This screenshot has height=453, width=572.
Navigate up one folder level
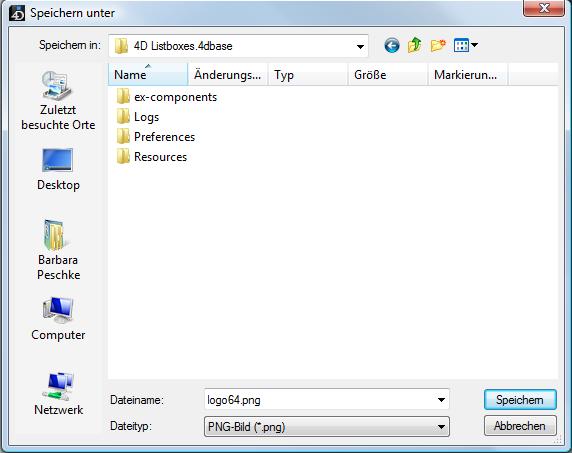[415, 46]
